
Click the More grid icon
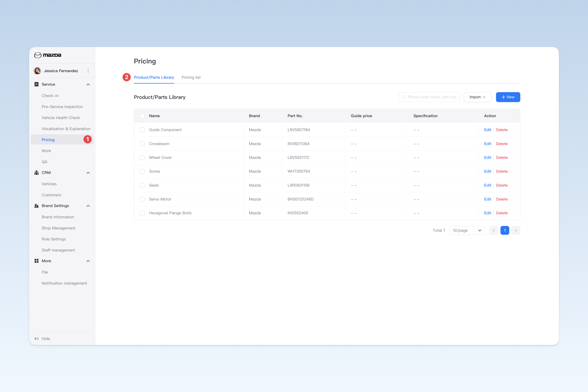click(x=36, y=261)
